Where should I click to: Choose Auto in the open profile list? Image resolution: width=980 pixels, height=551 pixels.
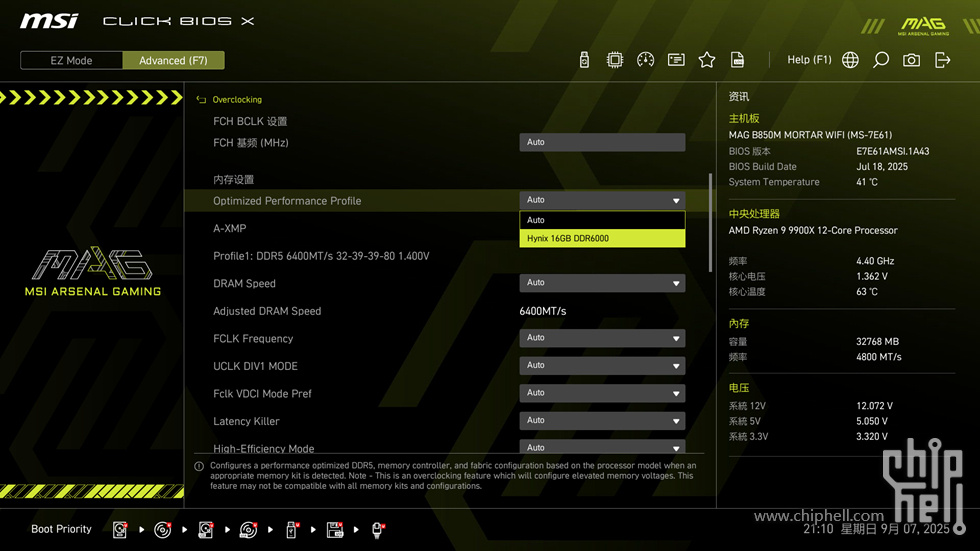[x=602, y=220]
